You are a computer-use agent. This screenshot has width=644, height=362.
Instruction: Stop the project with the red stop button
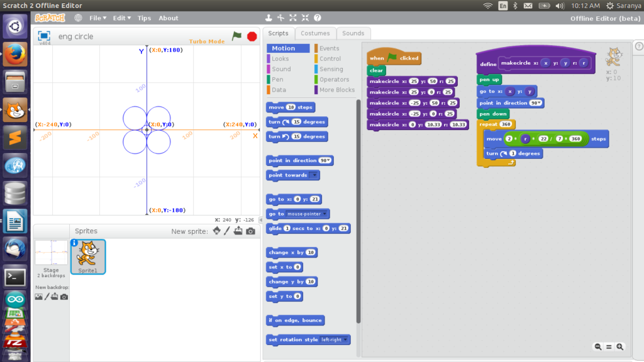coord(251,36)
